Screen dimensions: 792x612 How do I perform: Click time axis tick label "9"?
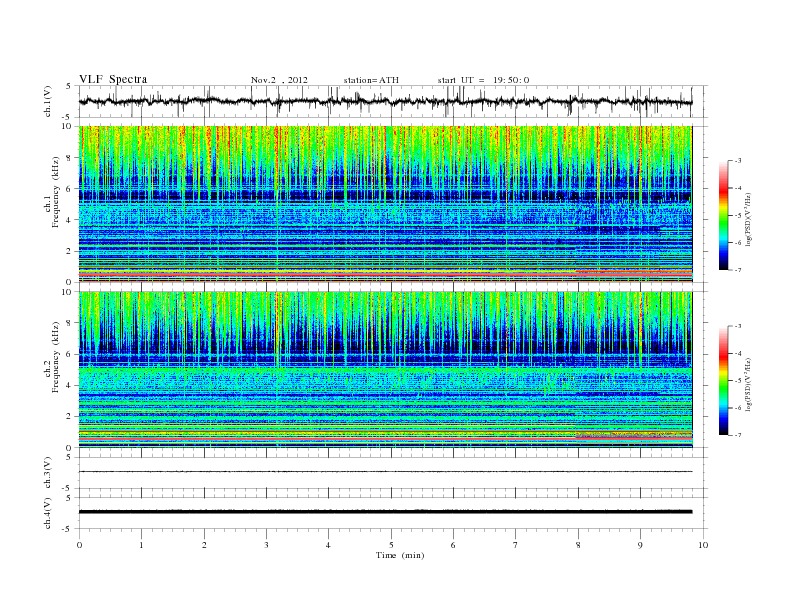tap(640, 545)
